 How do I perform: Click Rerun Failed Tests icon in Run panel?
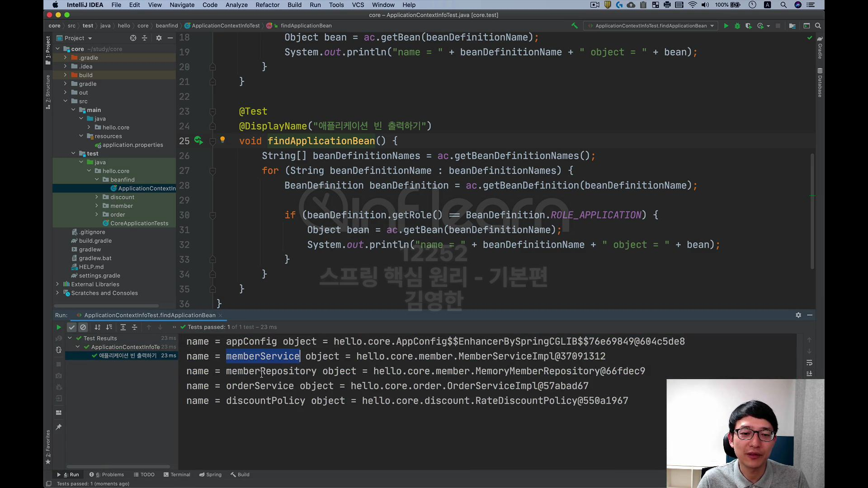[x=59, y=338]
